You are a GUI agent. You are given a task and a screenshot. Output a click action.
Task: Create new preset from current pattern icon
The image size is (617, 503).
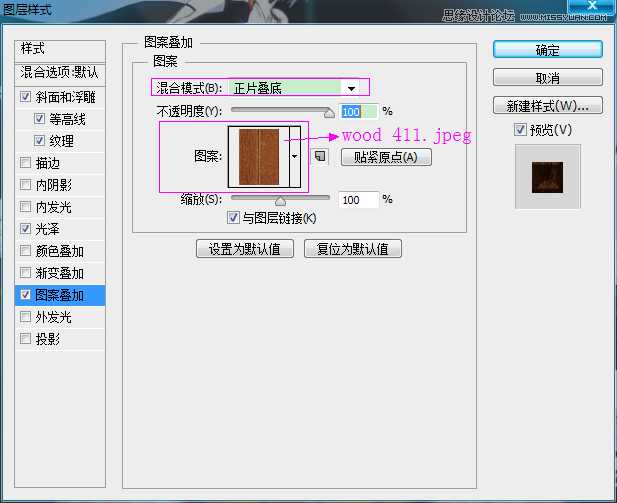click(x=320, y=156)
